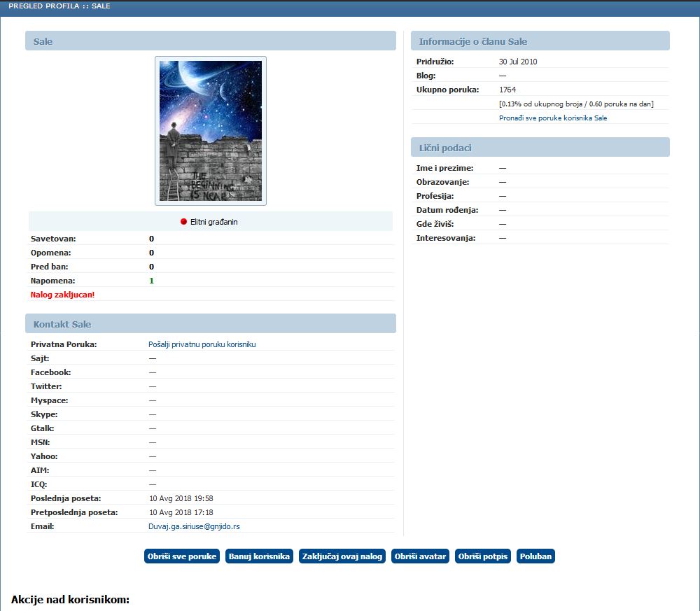Click the Poluban button
The width and height of the screenshot is (700, 611).
(535, 556)
